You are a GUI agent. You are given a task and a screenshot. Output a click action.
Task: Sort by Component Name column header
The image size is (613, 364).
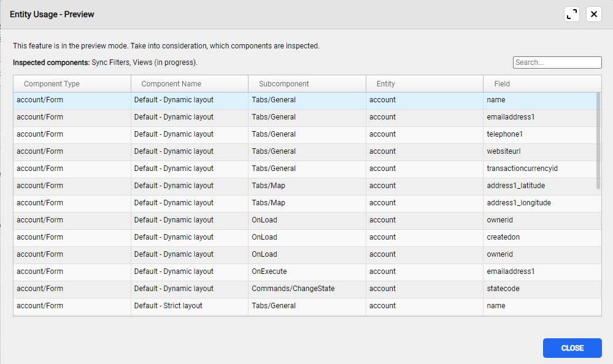171,84
